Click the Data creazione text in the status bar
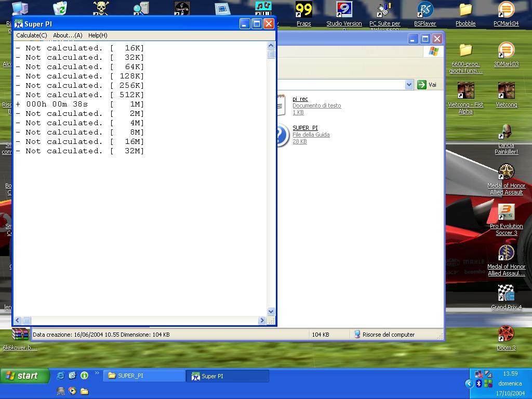This screenshot has height=399, width=532. [101, 335]
